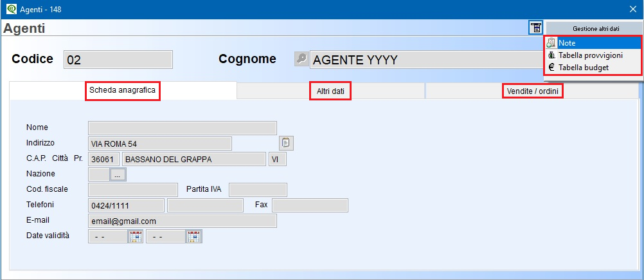Click the euro icon for Tabella budget
644x280 pixels.
(551, 68)
